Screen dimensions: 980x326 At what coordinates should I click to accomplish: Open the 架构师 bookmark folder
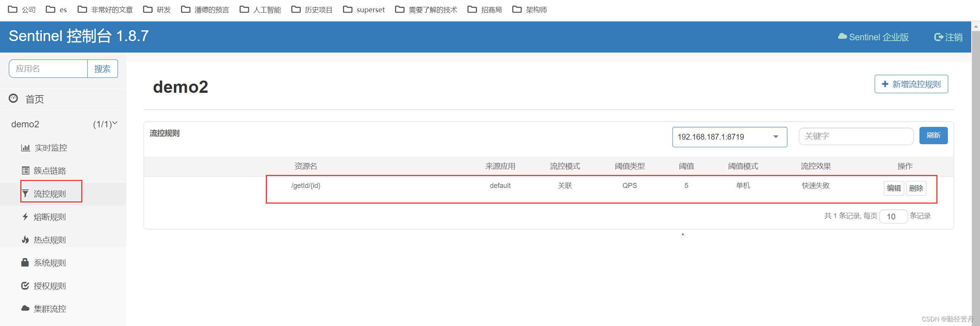pos(530,10)
